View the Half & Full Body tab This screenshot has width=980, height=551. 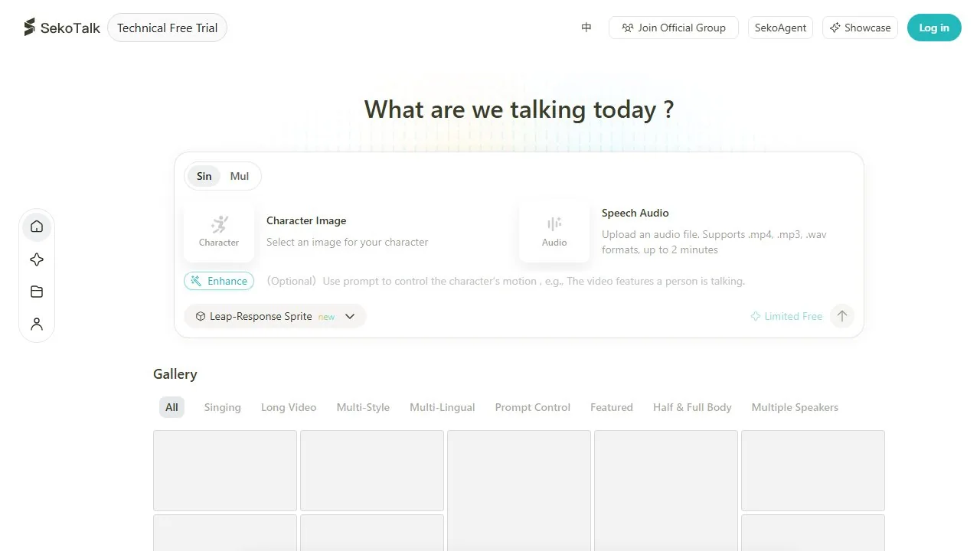click(x=692, y=407)
